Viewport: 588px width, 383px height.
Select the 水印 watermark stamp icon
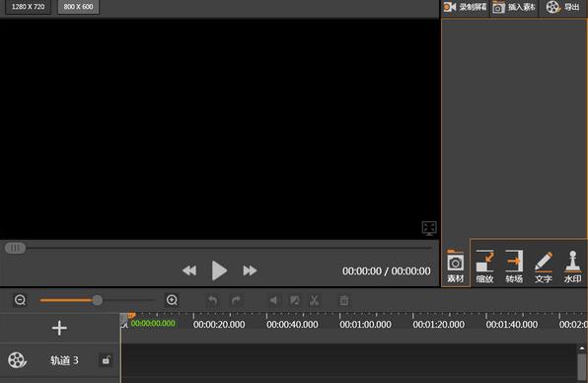(x=572, y=261)
